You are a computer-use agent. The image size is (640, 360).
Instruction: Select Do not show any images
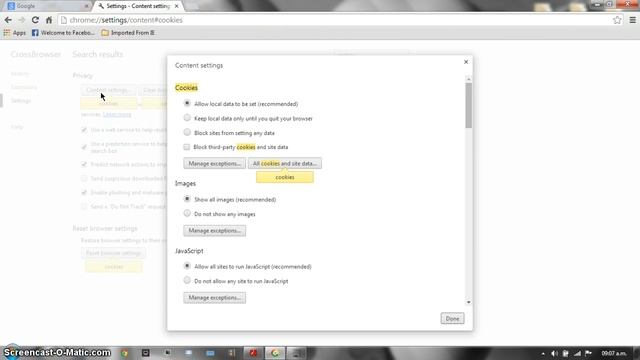187,213
